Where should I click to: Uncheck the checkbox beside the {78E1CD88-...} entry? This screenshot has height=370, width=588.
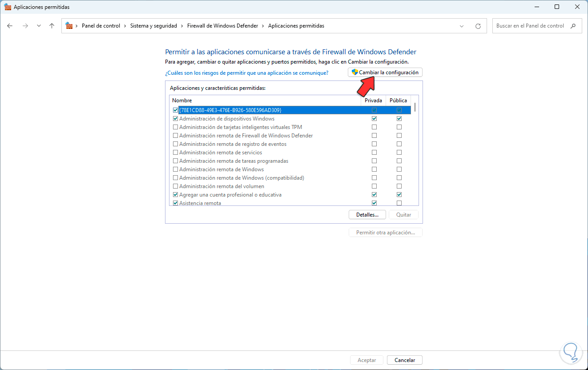(x=175, y=110)
